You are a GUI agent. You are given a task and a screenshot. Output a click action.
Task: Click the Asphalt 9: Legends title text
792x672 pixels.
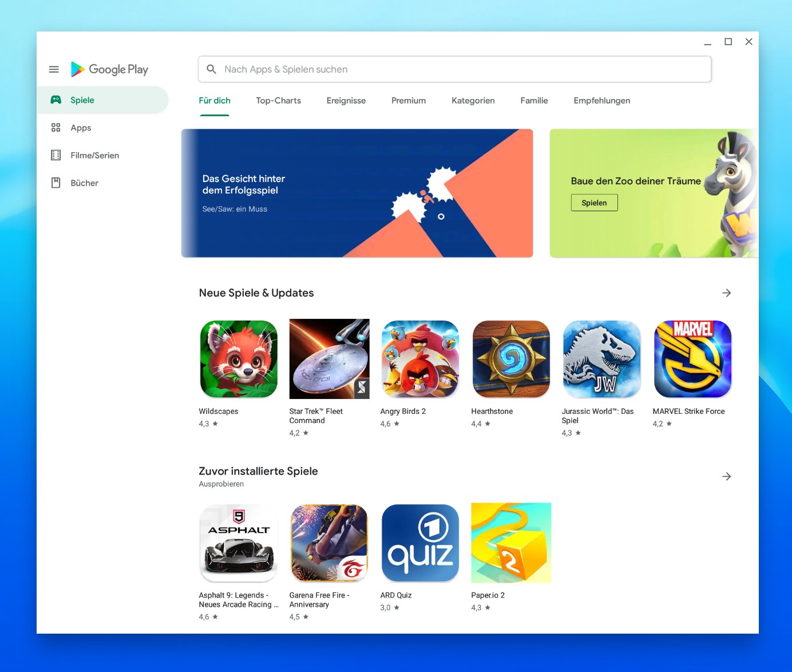tap(239, 600)
